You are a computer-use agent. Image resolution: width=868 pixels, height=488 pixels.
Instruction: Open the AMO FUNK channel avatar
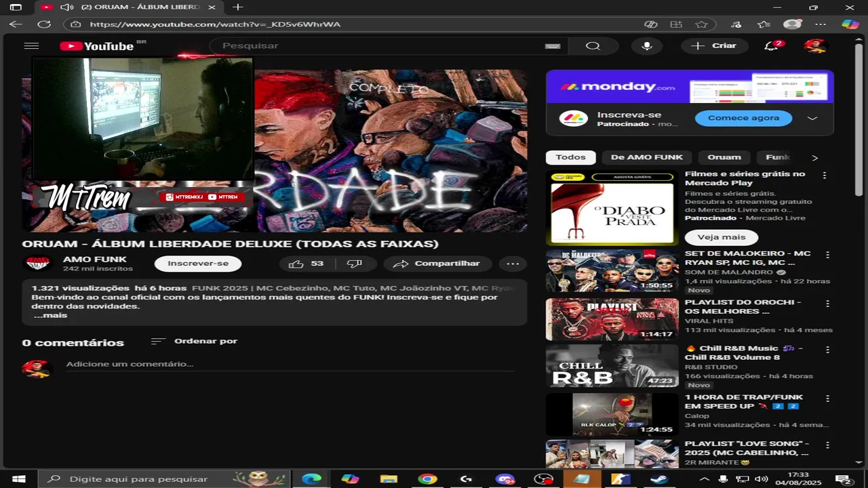(x=38, y=263)
